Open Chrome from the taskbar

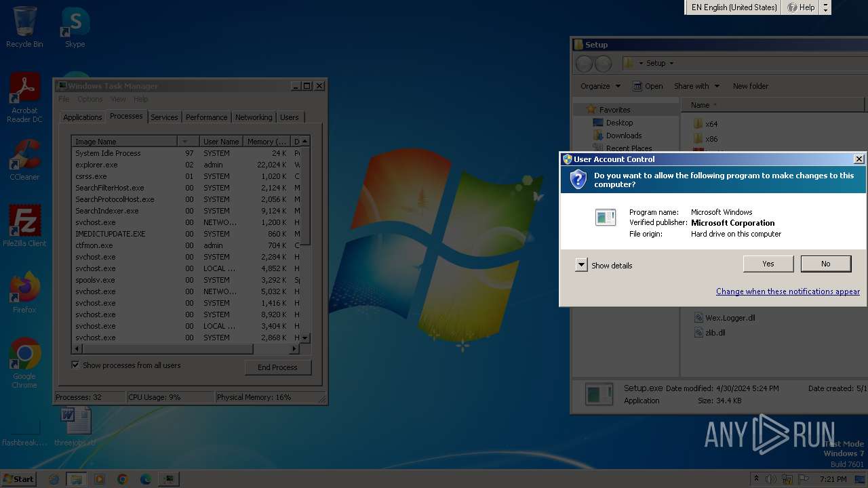122,479
